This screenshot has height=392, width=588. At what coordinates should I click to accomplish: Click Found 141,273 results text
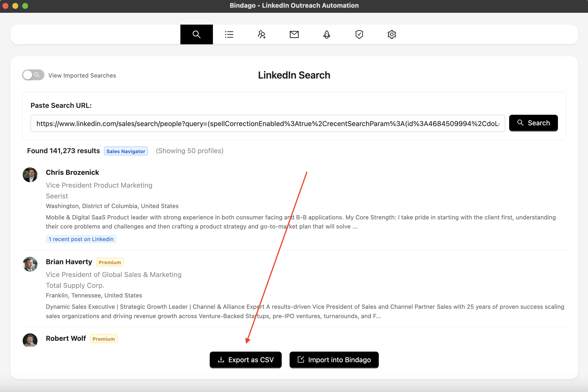coord(63,151)
